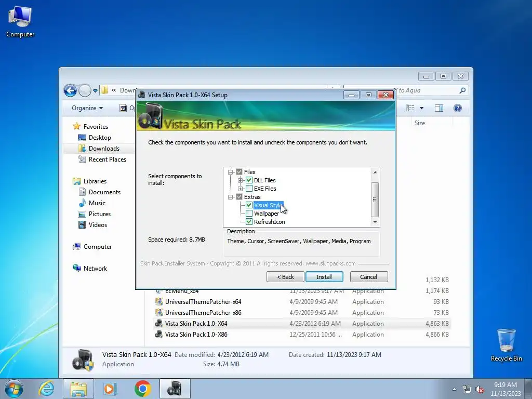Open Explorer help icon

click(457, 108)
